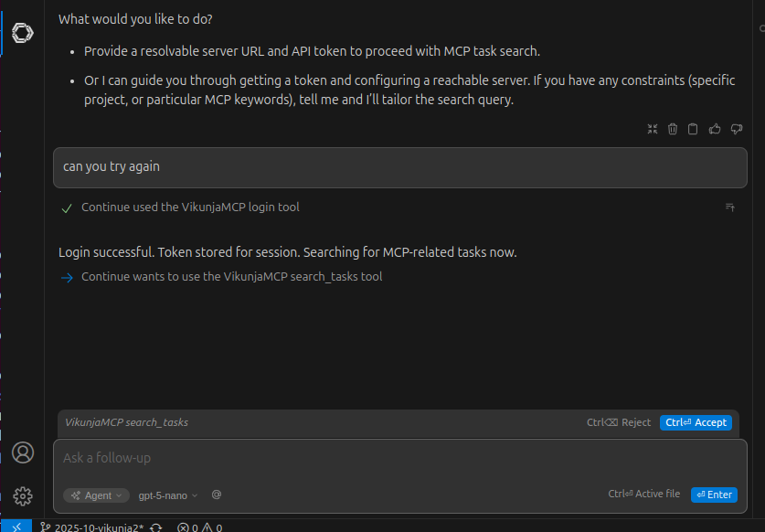The height and width of the screenshot is (532, 765).
Task: Click the sync changes icon in status bar
Action: pos(157,527)
